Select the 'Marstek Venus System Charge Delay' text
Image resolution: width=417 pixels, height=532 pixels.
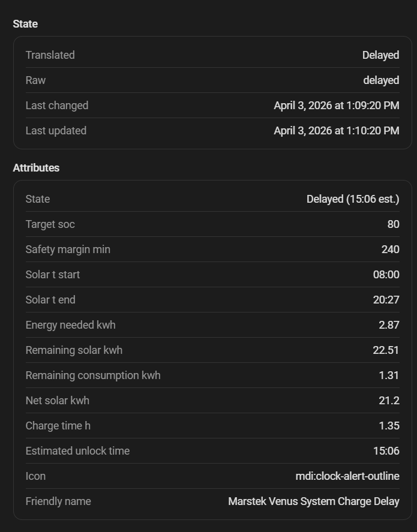click(313, 501)
